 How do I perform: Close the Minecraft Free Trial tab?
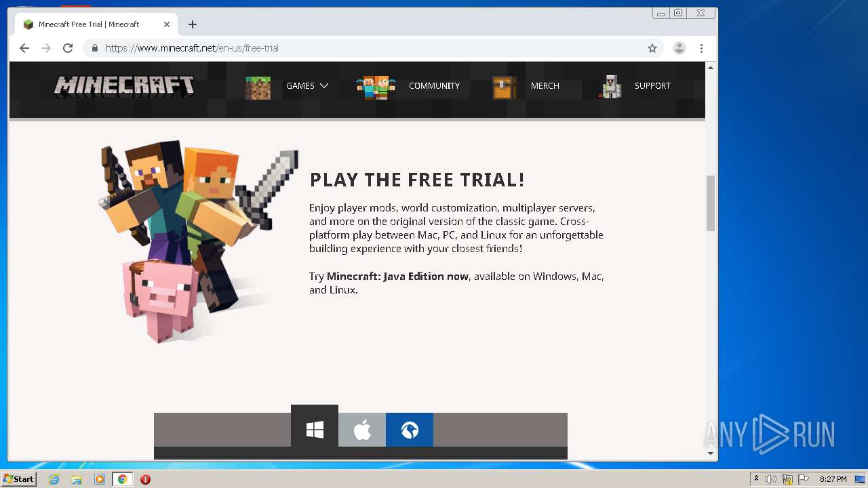(167, 24)
